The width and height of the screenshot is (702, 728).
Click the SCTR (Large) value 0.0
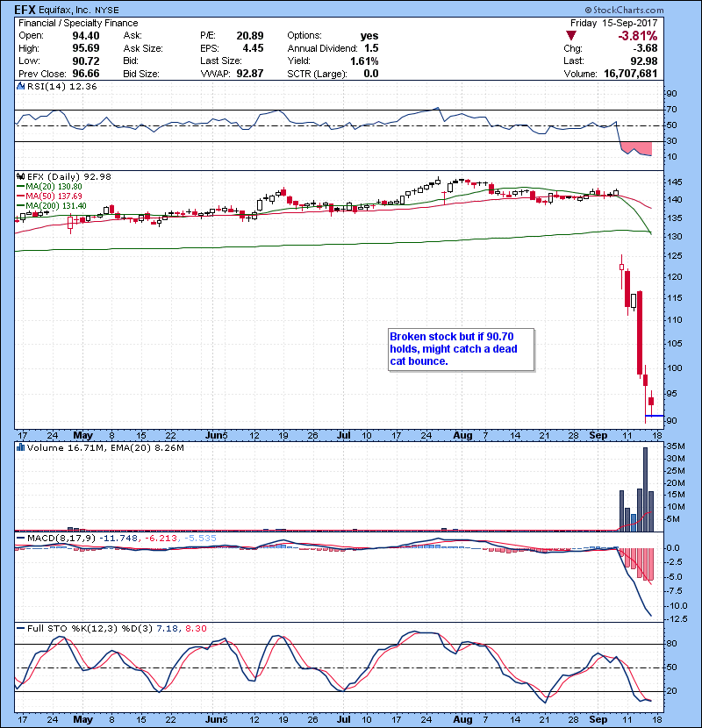click(x=371, y=74)
